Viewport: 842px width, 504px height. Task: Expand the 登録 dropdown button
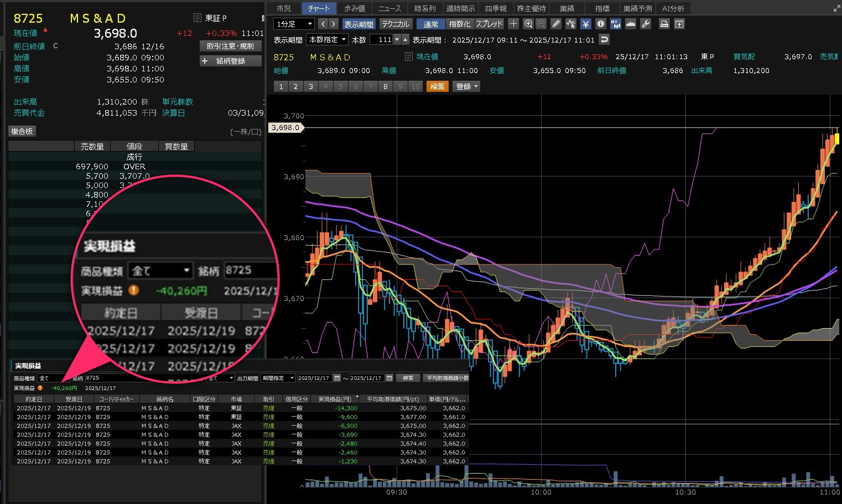click(x=466, y=86)
